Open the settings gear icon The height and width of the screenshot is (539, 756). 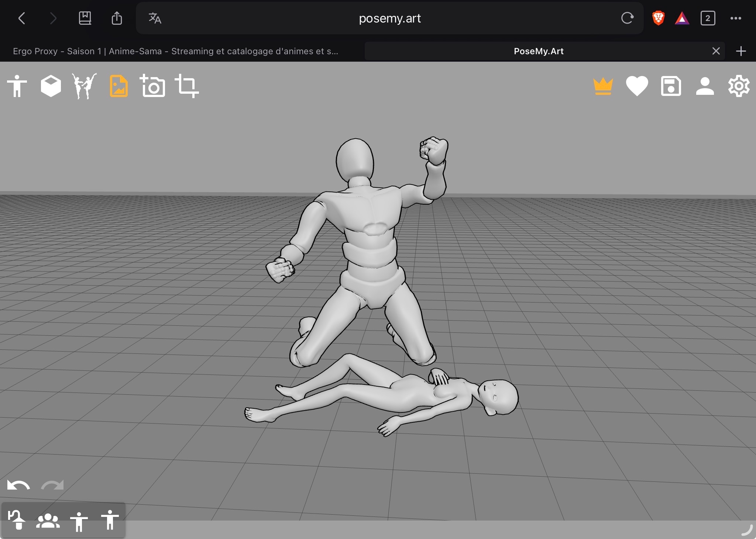[x=739, y=86]
